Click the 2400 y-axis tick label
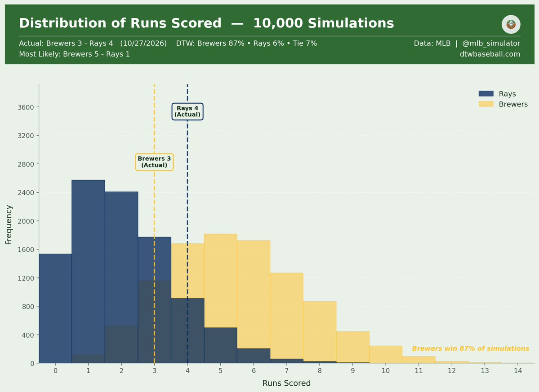Screen dimensions: 539x392 [26, 193]
